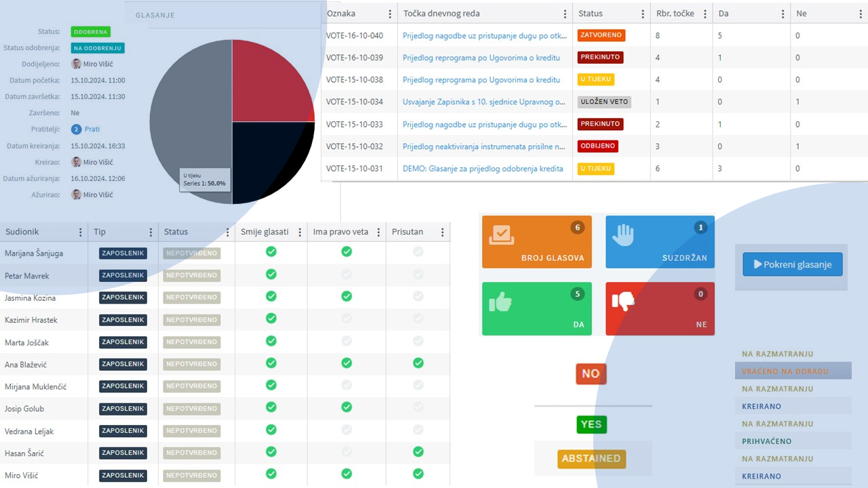This screenshot has width=868, height=488.
Task: Click the Mirjana Muklenčić participant name
Action: (35, 387)
